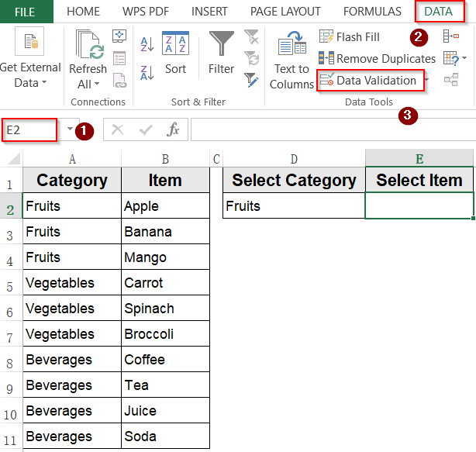
Task: Open the FILE menu
Action: click(25, 12)
